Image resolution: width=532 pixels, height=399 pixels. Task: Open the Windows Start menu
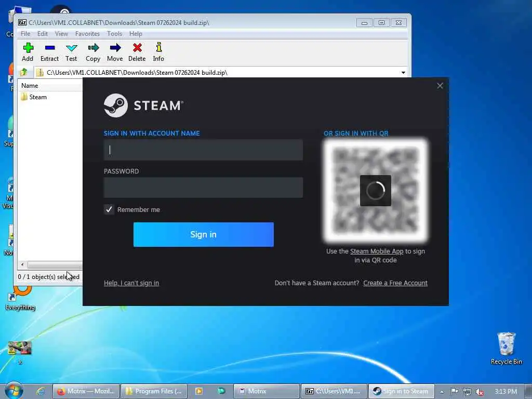[14, 391]
